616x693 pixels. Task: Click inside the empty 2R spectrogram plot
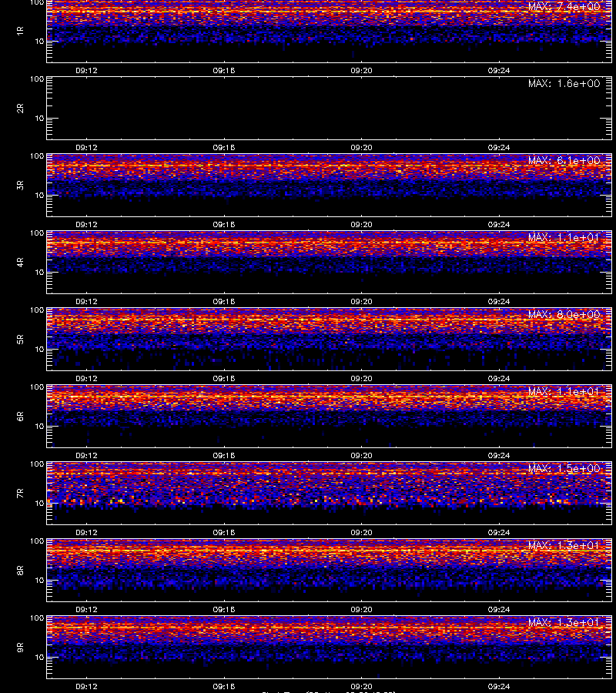point(330,109)
